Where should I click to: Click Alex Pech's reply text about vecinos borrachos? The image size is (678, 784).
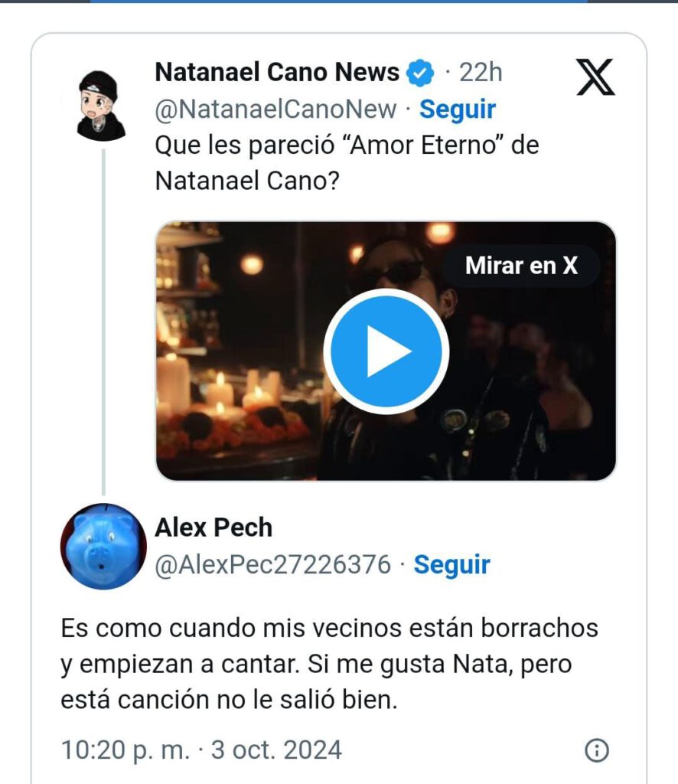coord(329,663)
